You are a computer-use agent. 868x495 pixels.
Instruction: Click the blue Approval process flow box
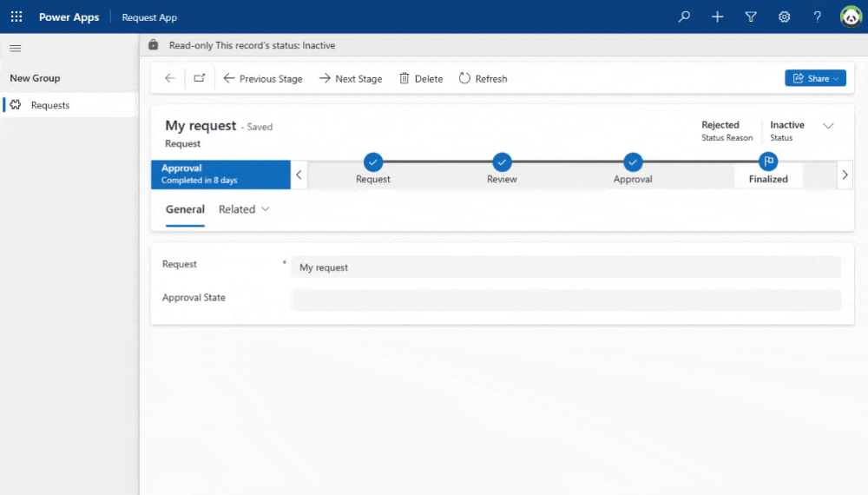[x=220, y=175]
